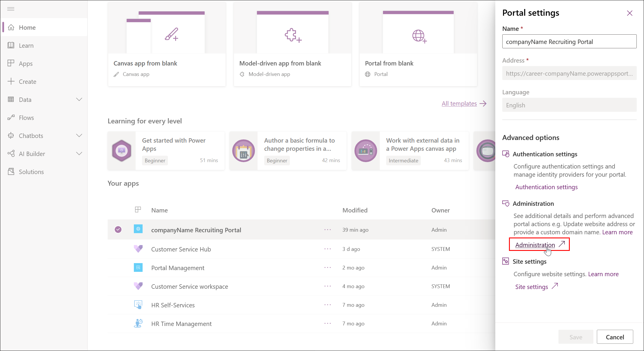This screenshot has width=644, height=351.
Task: Open more options for Portal Management
Action: 328,267
